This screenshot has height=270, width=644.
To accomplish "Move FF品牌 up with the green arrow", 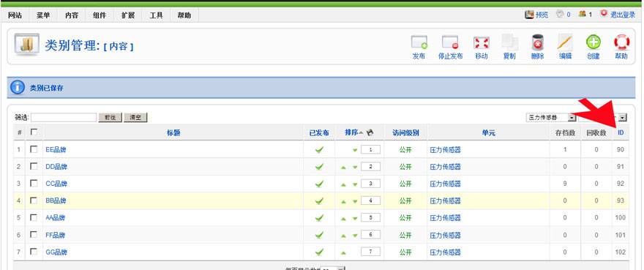I will point(343,236).
